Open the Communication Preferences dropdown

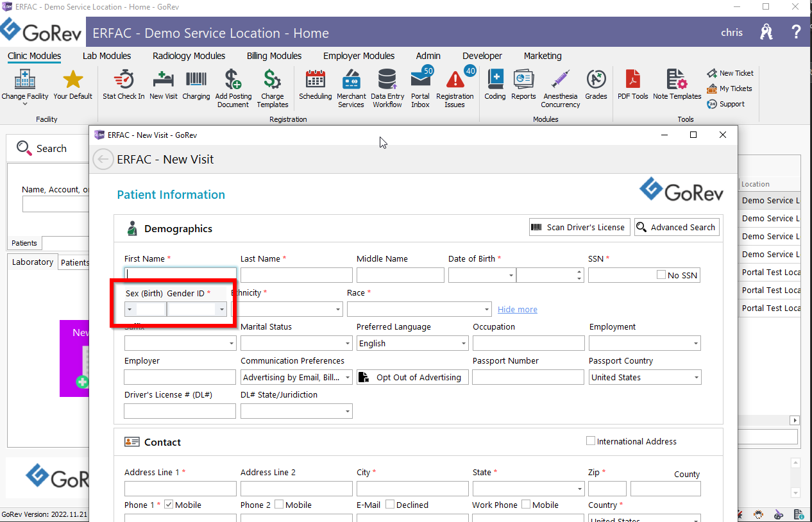coord(348,377)
